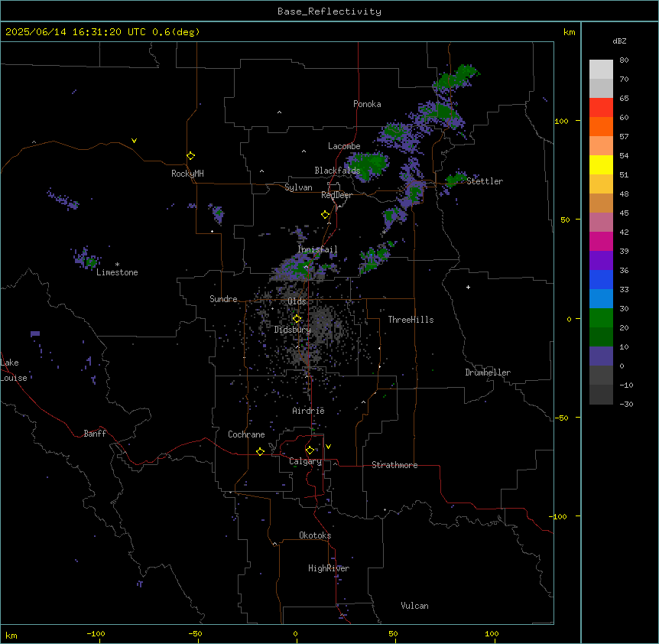659x644 pixels.
Task: Click the yellow diamond marker above Calgary
Action: pyautogui.click(x=310, y=450)
